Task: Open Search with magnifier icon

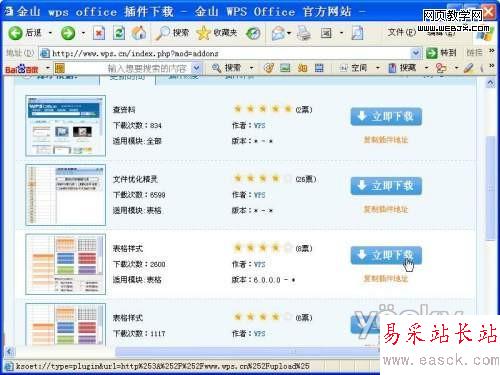Action: pos(173,33)
